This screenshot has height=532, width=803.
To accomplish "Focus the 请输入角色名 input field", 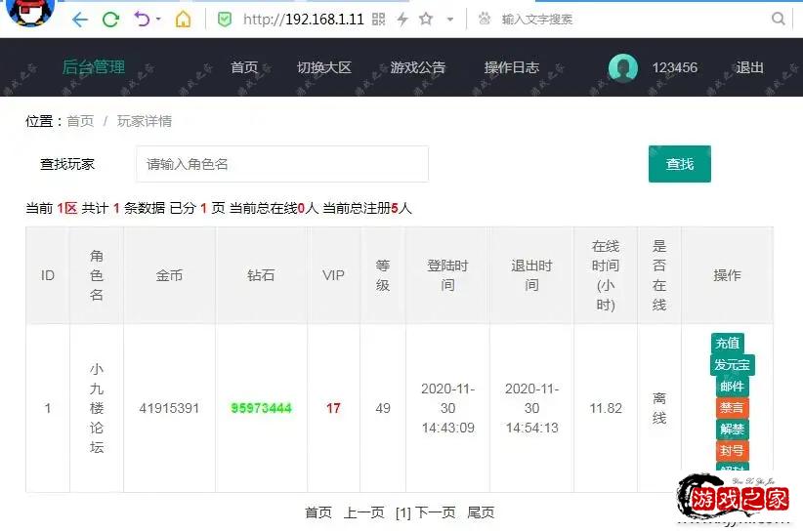I will click(281, 164).
